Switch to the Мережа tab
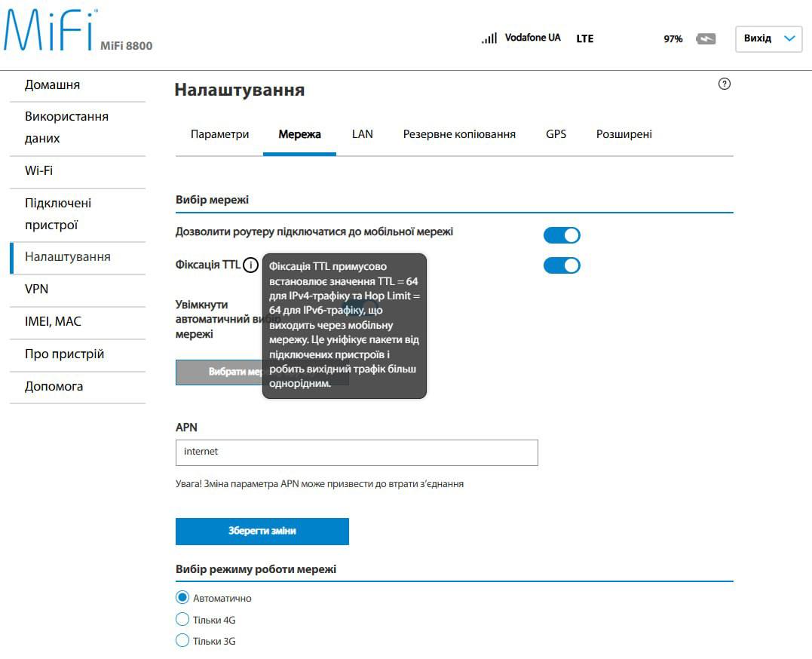Screen dimensions: 812x659 (x=299, y=134)
